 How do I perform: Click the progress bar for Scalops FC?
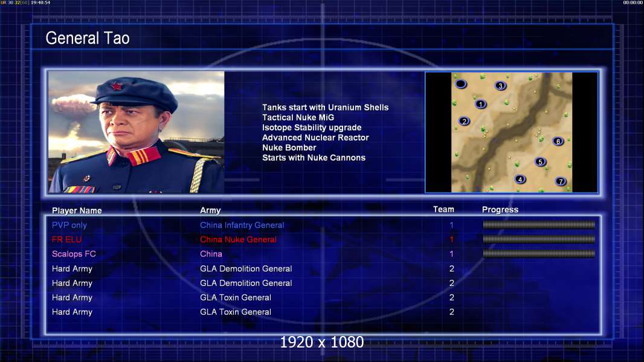(x=539, y=254)
